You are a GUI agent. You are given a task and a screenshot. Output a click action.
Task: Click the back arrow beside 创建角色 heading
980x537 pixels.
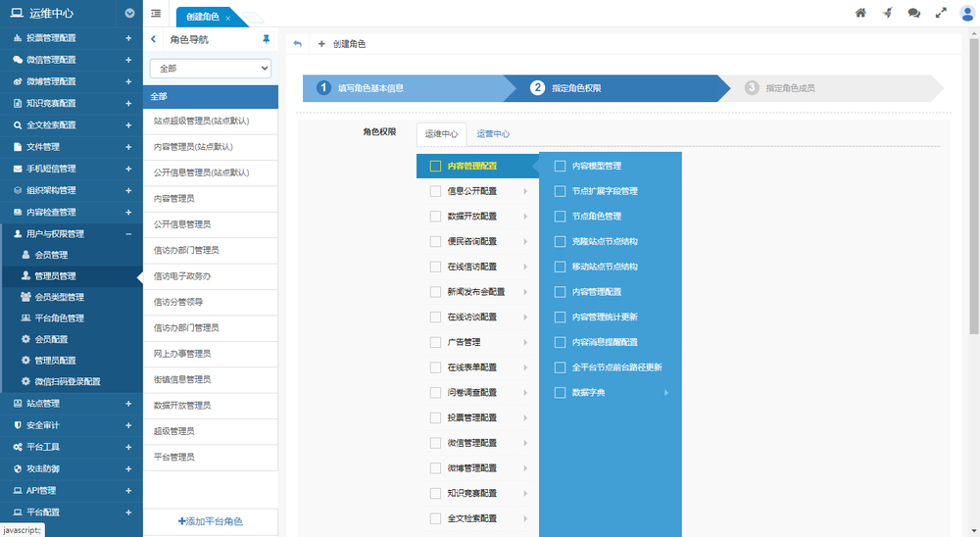(x=298, y=44)
